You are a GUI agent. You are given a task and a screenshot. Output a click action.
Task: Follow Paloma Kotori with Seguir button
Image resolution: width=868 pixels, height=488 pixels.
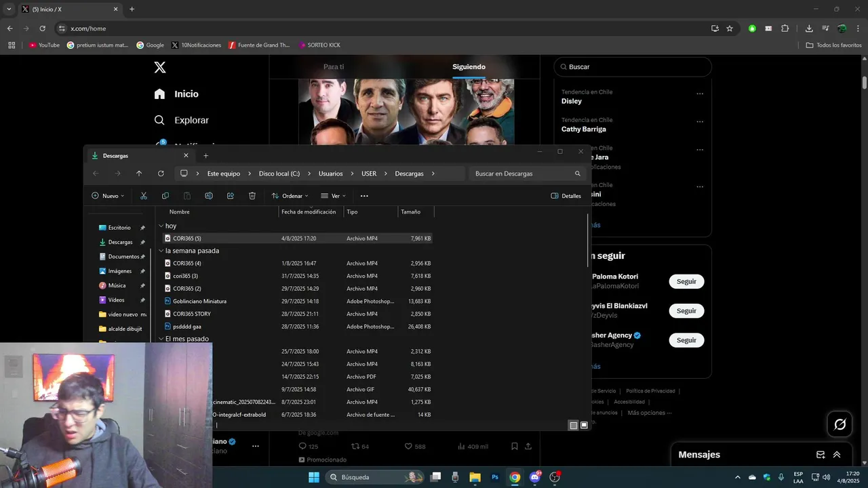click(686, 281)
